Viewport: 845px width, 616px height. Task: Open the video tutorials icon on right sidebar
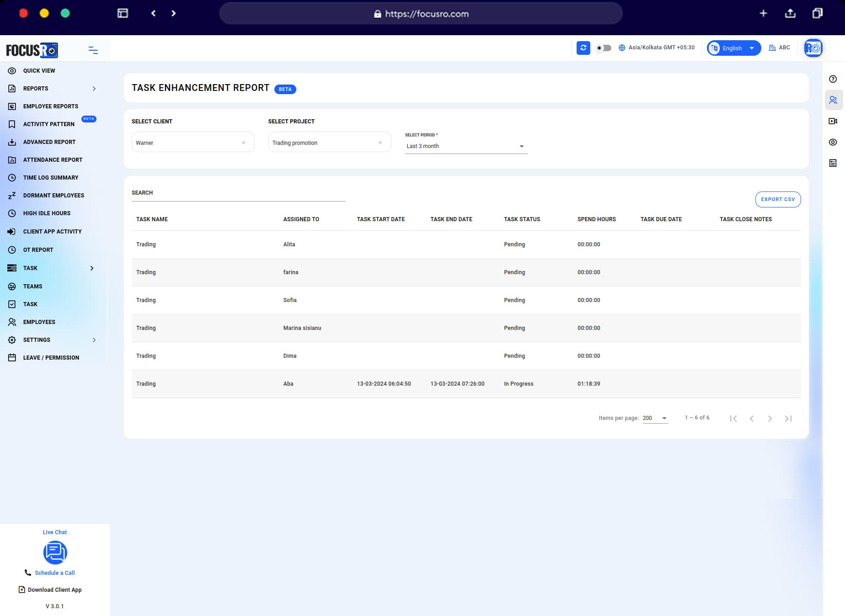833,121
